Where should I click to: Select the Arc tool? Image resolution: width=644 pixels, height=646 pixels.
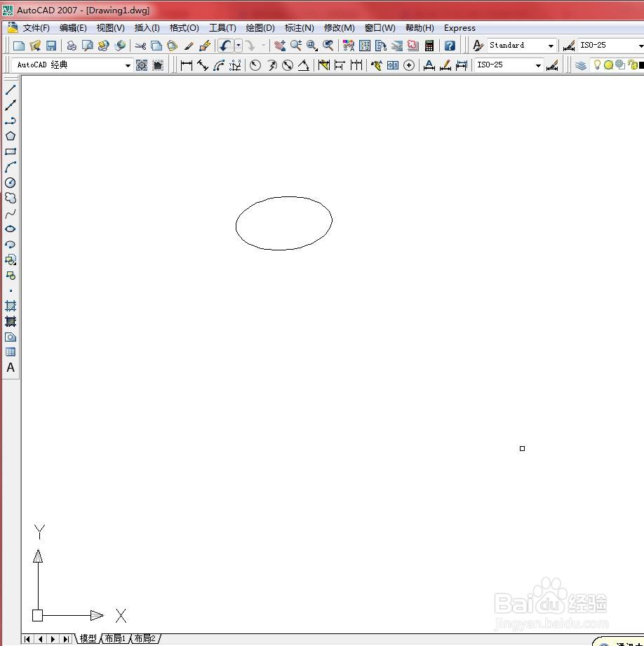click(11, 167)
